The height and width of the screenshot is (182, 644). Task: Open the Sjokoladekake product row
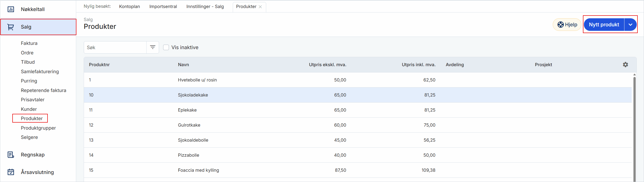point(193,95)
